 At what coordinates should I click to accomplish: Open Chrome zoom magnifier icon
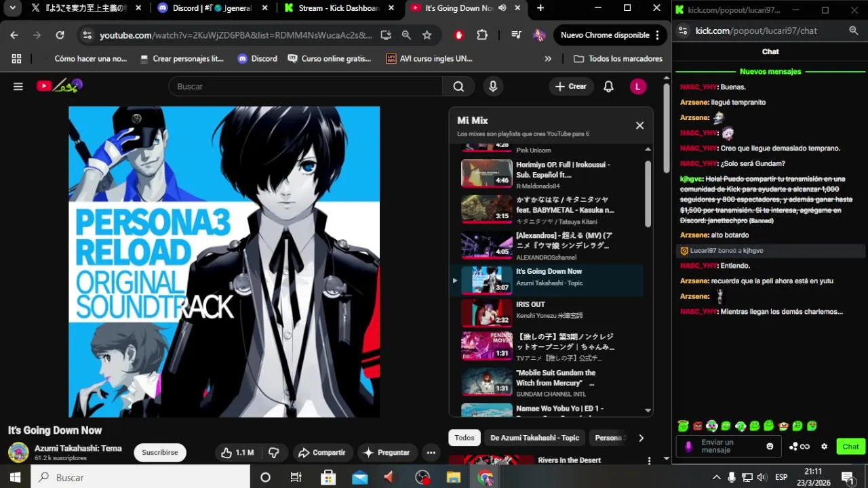tap(406, 35)
